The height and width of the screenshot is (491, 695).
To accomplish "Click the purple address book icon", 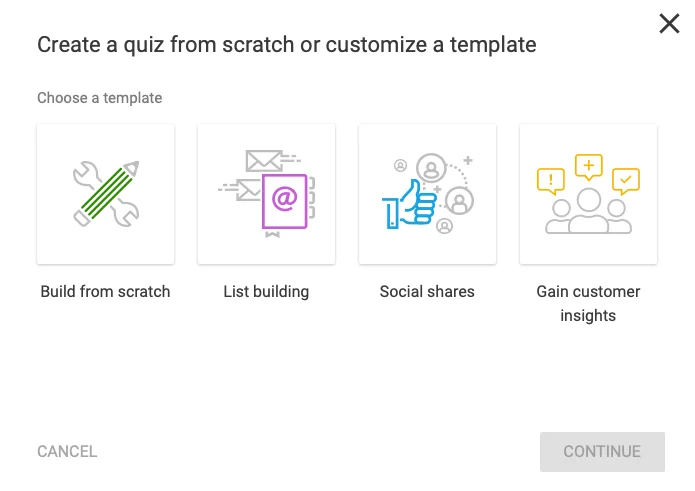I will [x=284, y=200].
